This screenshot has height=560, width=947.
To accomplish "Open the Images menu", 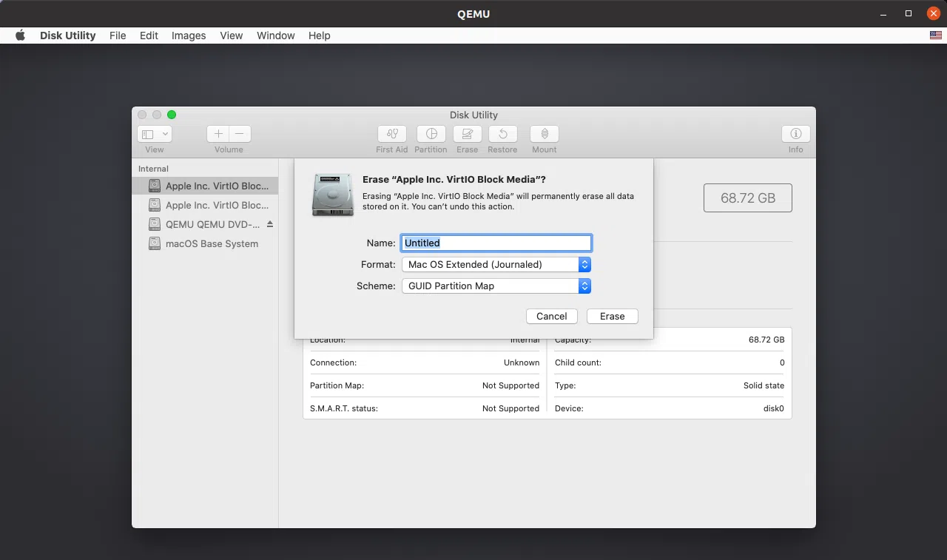I will coord(189,36).
